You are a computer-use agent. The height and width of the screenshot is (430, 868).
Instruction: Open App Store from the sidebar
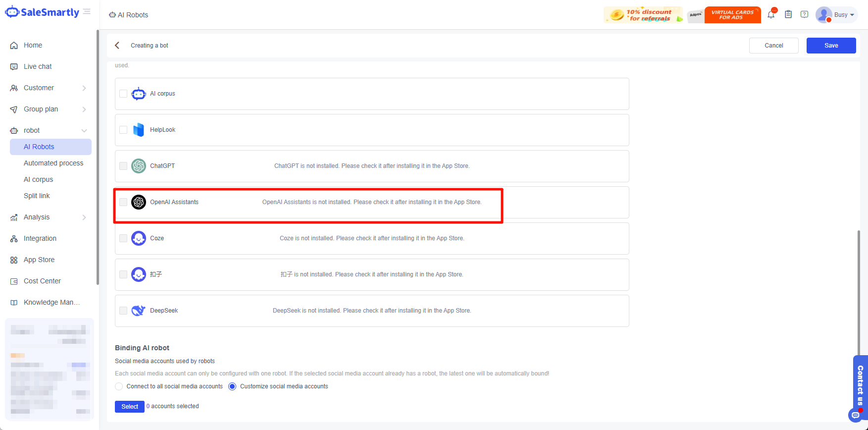tap(39, 260)
